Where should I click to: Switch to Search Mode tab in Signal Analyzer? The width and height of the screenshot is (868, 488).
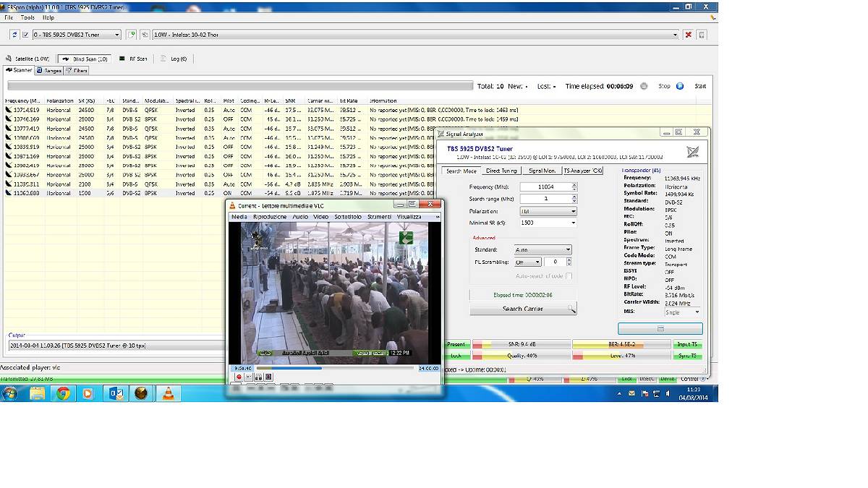(461, 171)
